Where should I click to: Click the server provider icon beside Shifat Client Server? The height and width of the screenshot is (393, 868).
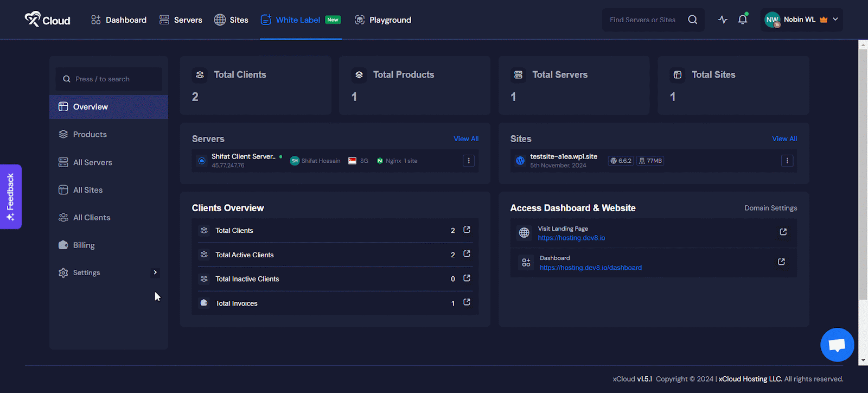[202, 161]
